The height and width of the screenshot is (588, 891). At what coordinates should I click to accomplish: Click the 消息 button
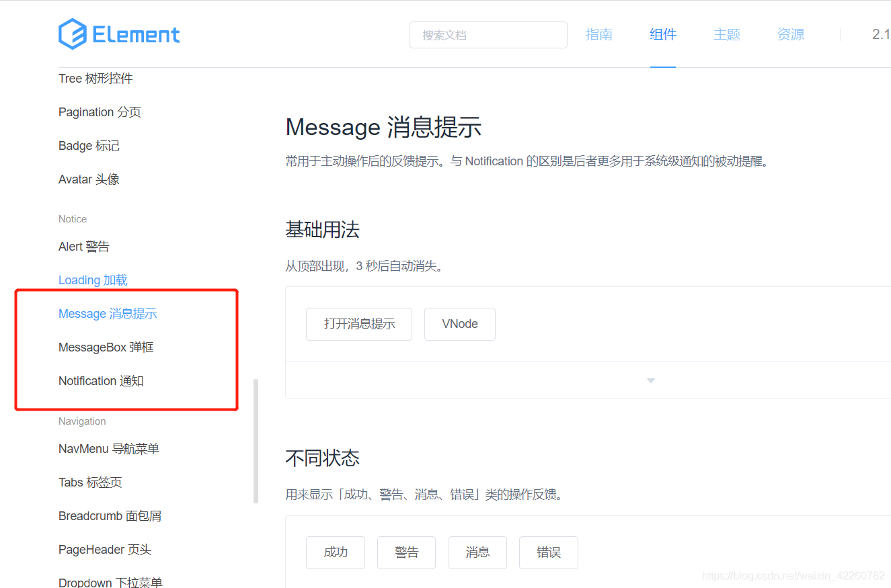tap(477, 552)
